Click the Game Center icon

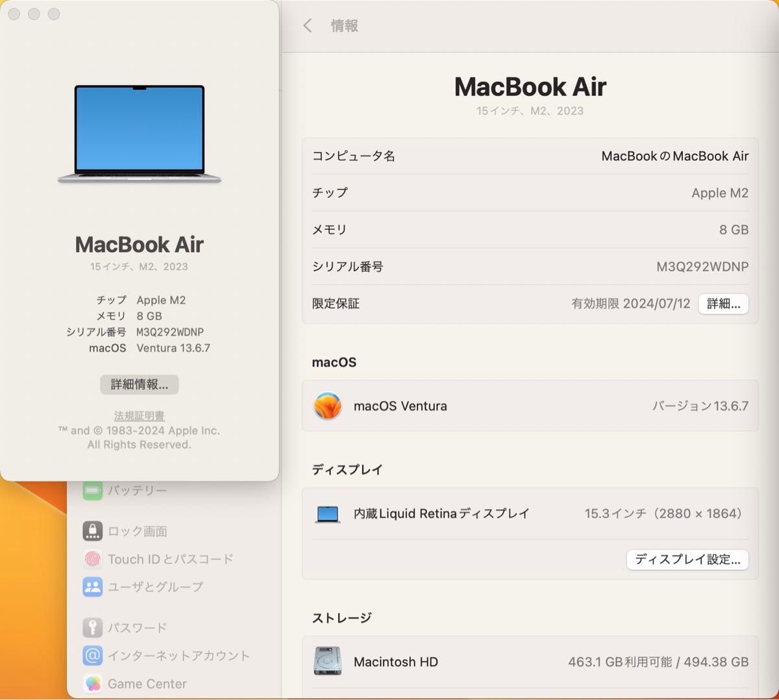(x=93, y=684)
